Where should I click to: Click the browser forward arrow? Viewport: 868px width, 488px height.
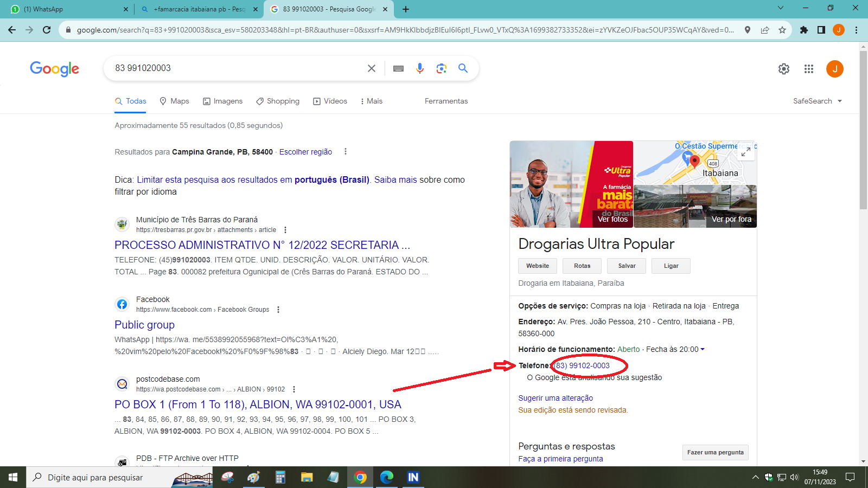coord(29,30)
